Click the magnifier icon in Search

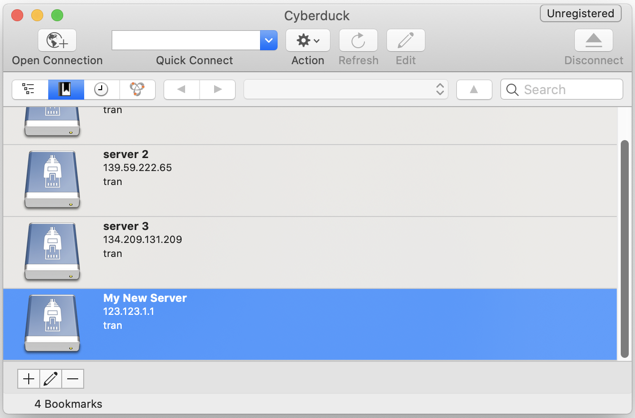512,90
